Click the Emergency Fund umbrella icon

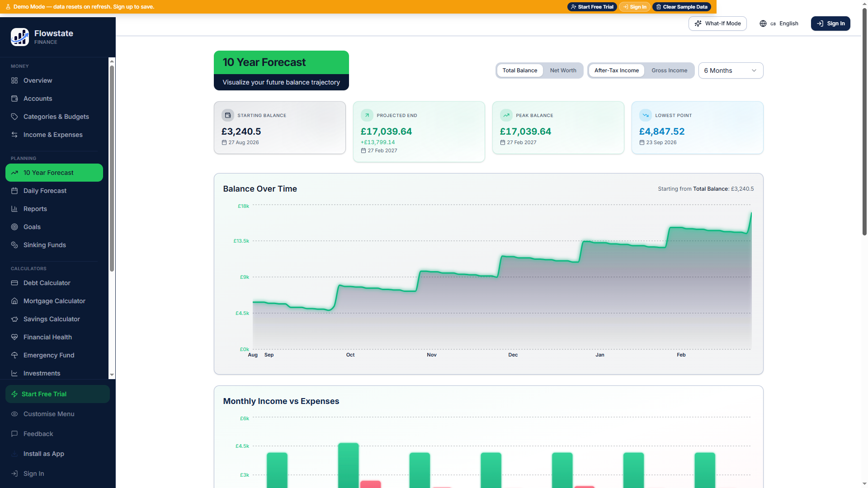pos(14,355)
